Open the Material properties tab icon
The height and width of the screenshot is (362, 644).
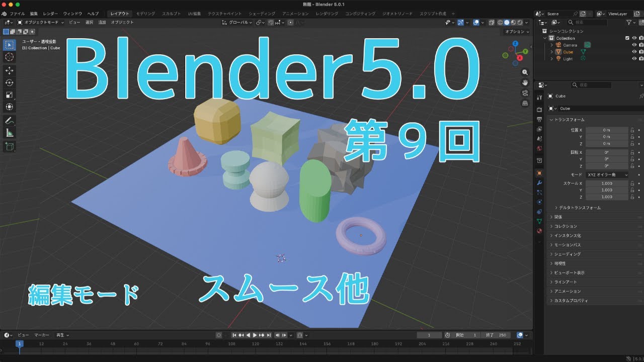539,231
